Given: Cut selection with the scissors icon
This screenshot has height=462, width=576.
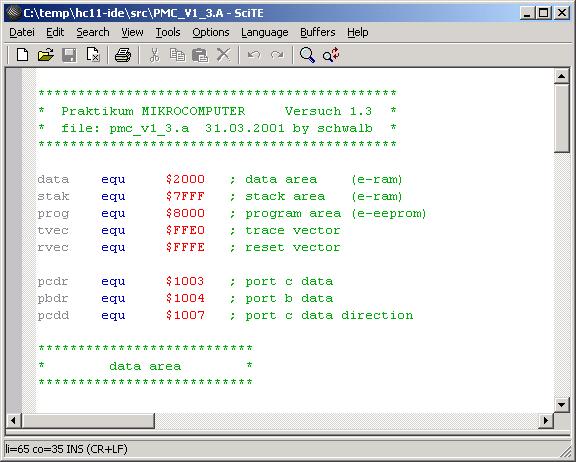Looking at the screenshot, I should pyautogui.click(x=155, y=55).
